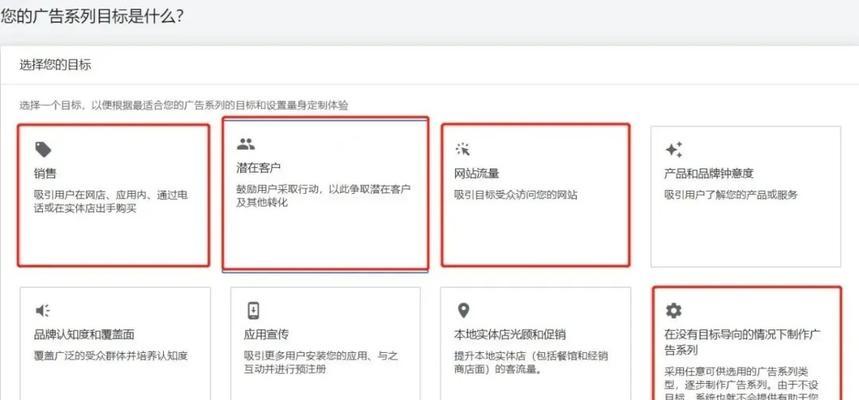
Task: Click description 吸引目标受众访问您的网站
Action: (x=516, y=195)
